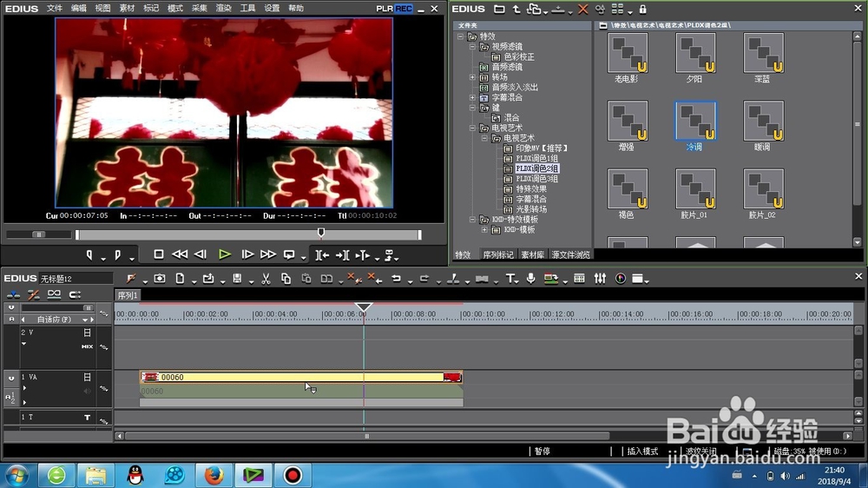The width and height of the screenshot is (868, 488).
Task: Click the delete clip red X icon
Action: [x=354, y=278]
